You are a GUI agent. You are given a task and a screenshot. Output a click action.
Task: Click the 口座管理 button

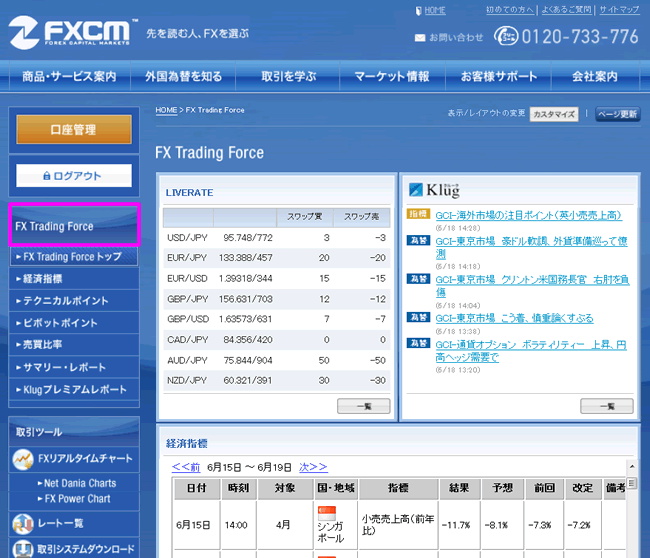(74, 129)
